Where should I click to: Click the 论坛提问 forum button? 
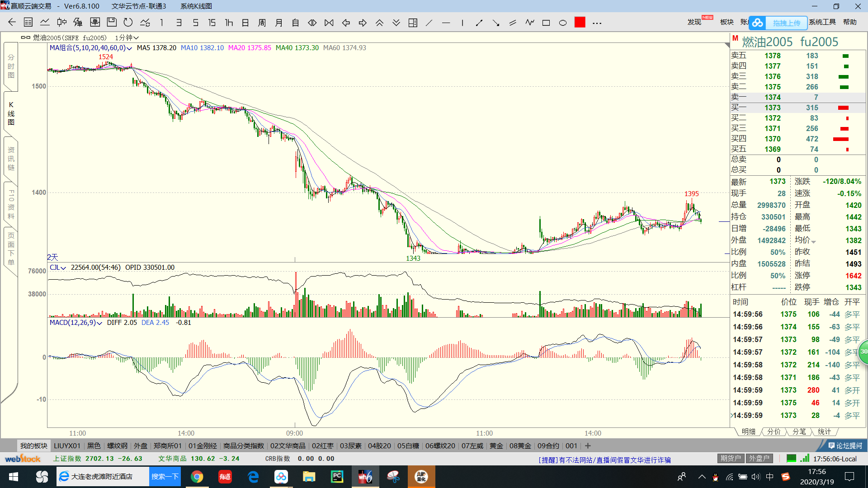(x=845, y=446)
